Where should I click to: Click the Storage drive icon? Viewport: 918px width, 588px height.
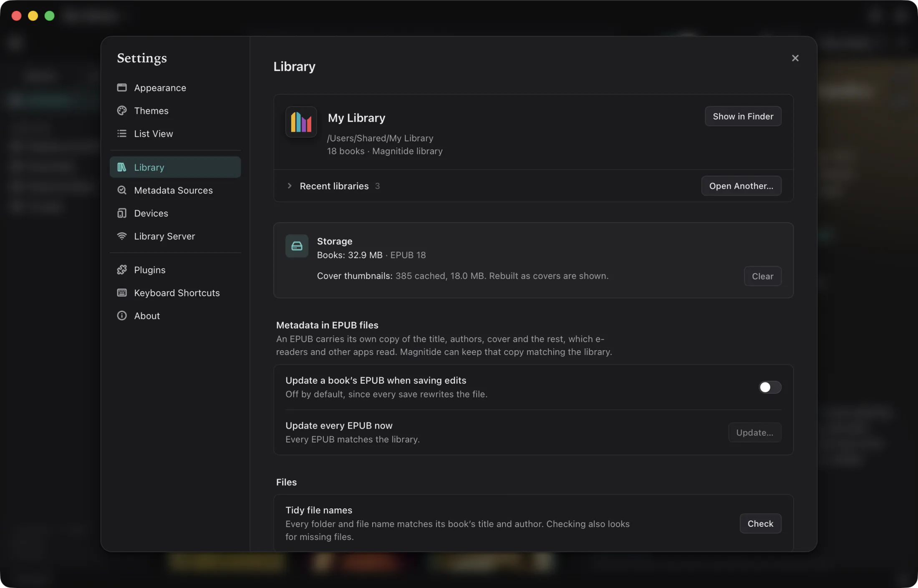[x=297, y=246]
